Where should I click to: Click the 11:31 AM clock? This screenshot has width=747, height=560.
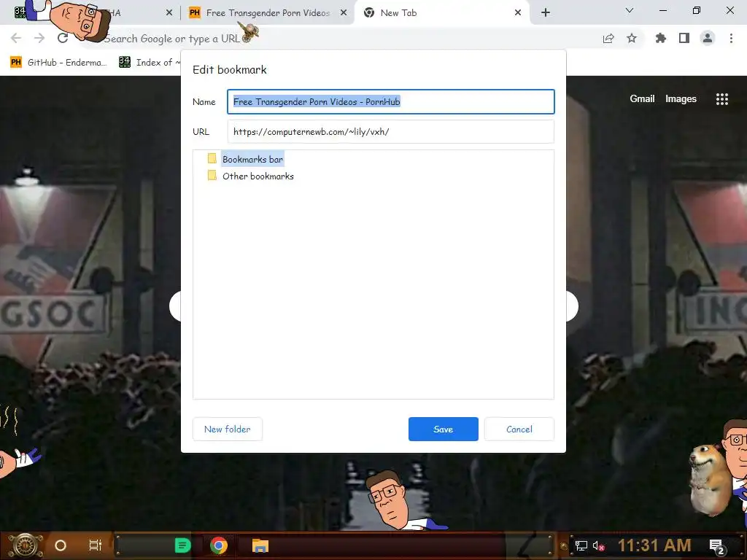click(654, 545)
